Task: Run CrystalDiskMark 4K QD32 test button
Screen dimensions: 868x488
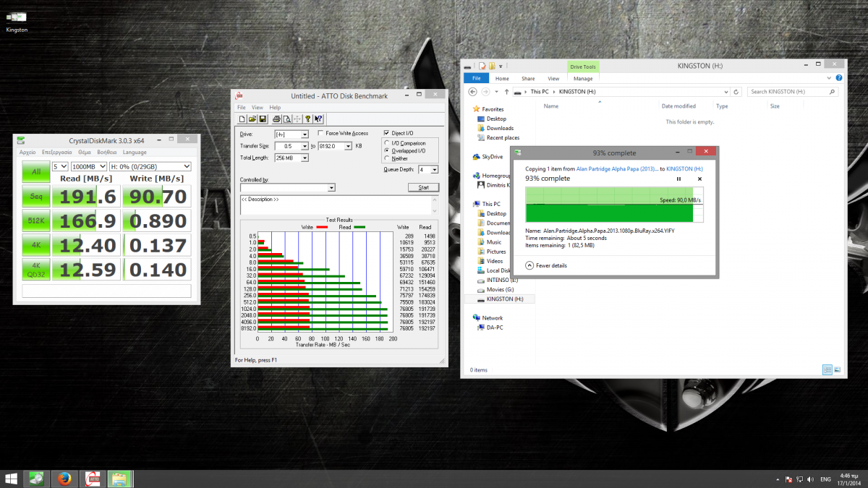Action: tap(35, 270)
